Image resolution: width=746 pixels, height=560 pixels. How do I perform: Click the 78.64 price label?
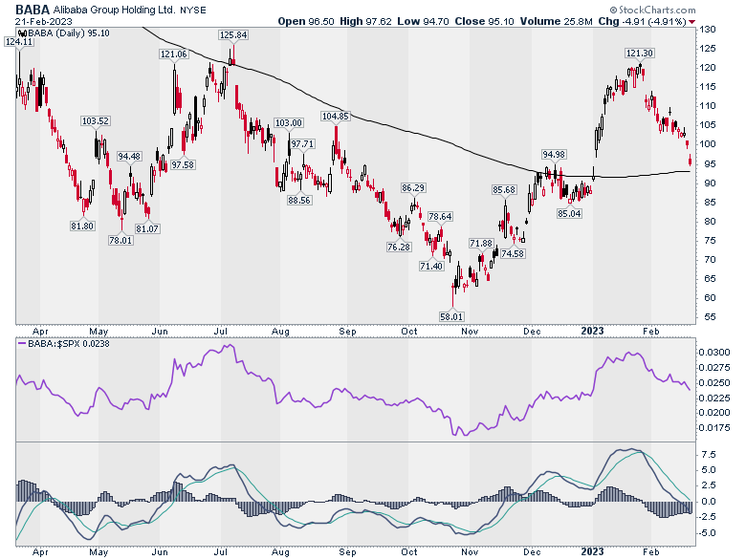(440, 216)
